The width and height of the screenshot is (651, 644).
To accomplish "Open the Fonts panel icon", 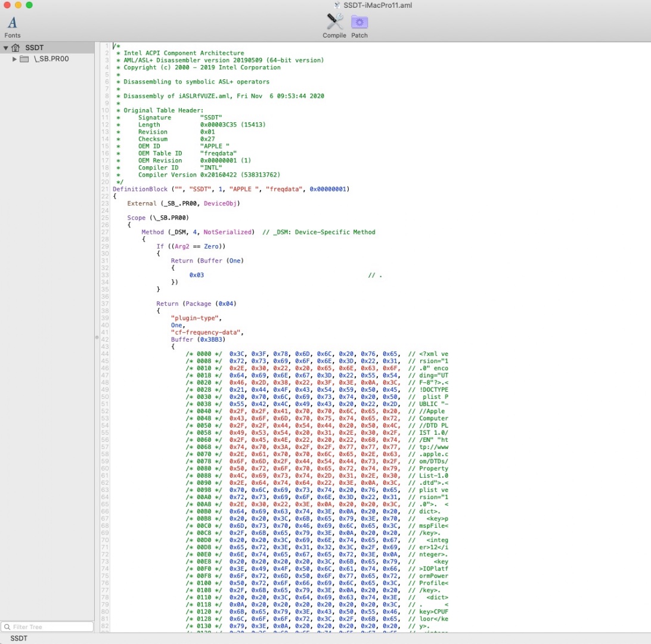I will pyautogui.click(x=12, y=23).
